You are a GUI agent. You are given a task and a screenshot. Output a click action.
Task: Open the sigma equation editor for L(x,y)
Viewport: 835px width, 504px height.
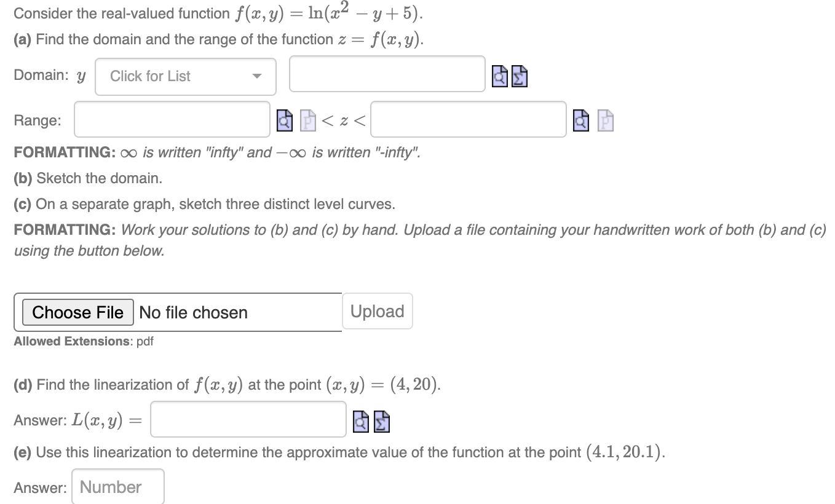click(x=381, y=421)
